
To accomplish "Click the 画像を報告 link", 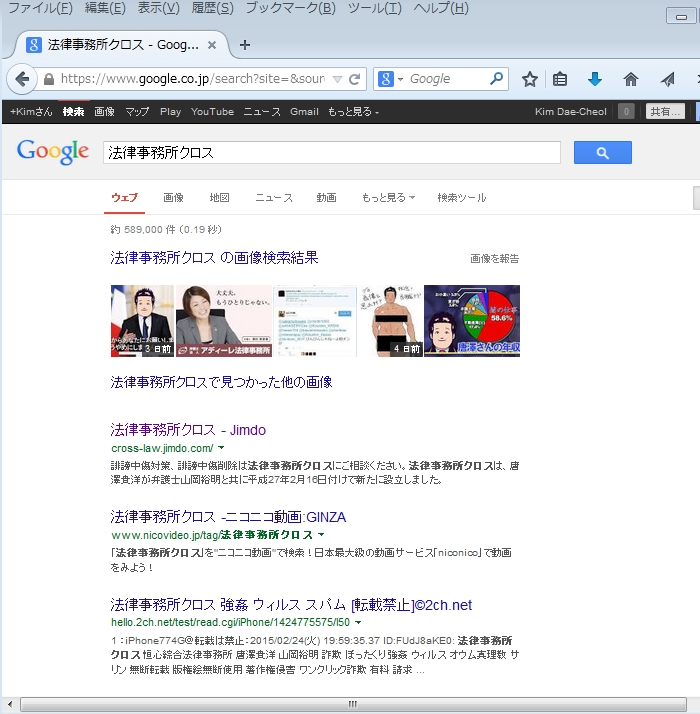I will [495, 259].
